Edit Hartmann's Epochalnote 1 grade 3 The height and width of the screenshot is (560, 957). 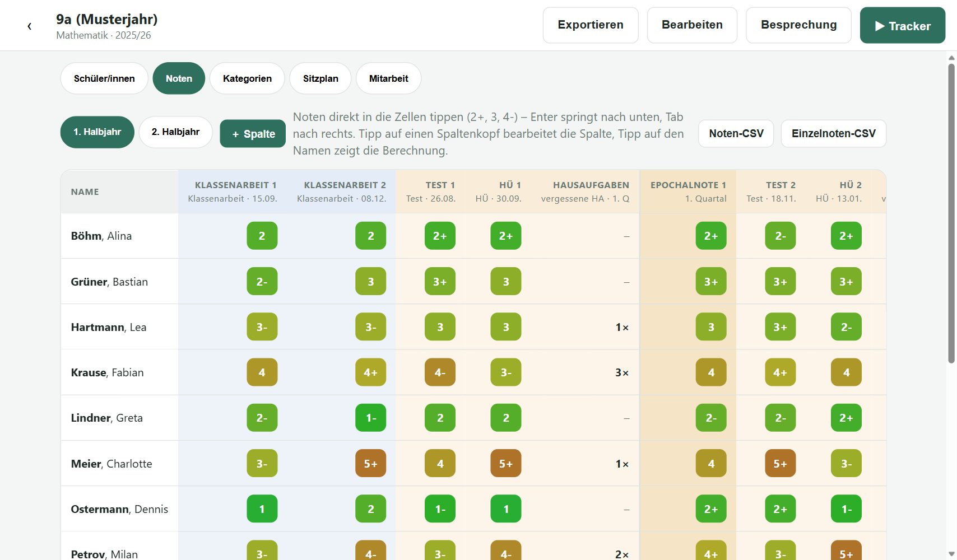pyautogui.click(x=711, y=327)
